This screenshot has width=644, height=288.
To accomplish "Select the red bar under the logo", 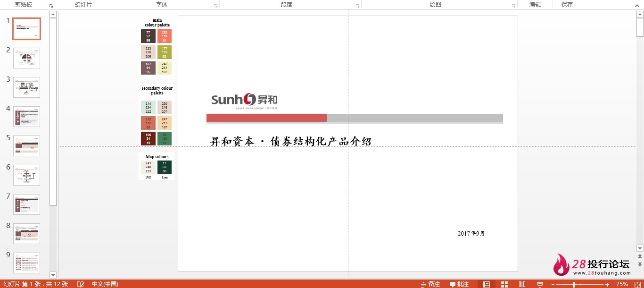I will coord(266,118).
